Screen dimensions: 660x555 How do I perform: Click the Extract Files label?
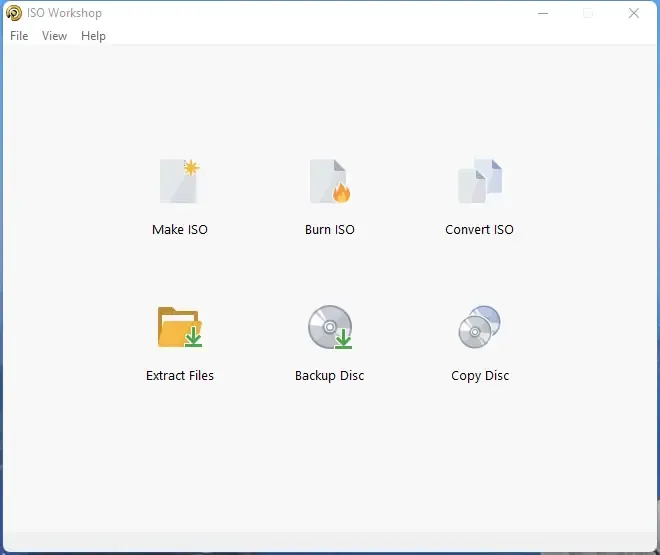180,375
